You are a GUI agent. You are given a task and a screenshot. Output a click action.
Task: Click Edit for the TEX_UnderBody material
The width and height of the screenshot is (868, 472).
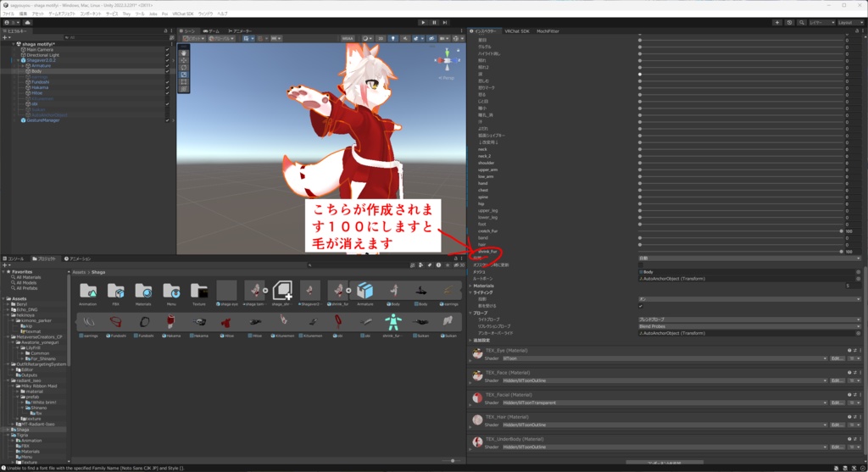click(x=837, y=447)
